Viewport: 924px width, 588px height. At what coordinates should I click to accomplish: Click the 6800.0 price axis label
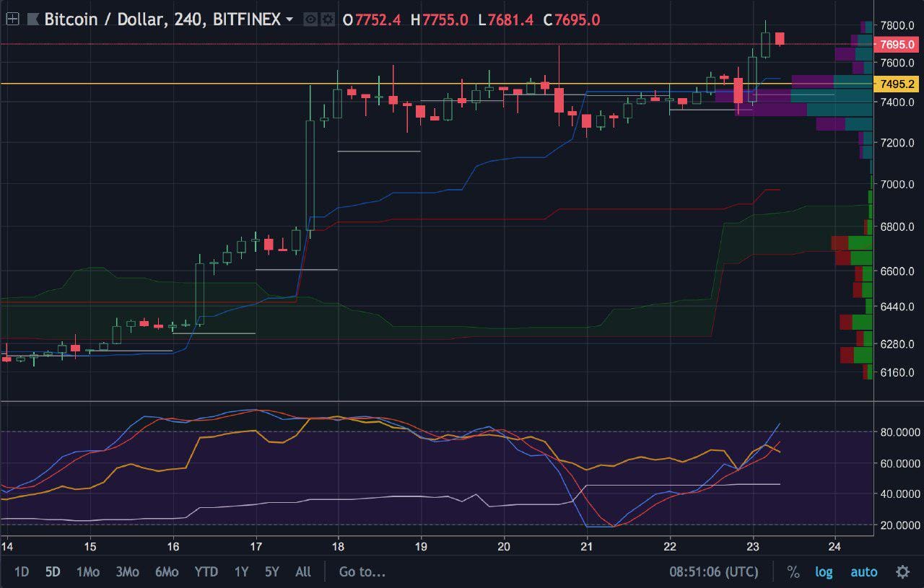click(897, 227)
